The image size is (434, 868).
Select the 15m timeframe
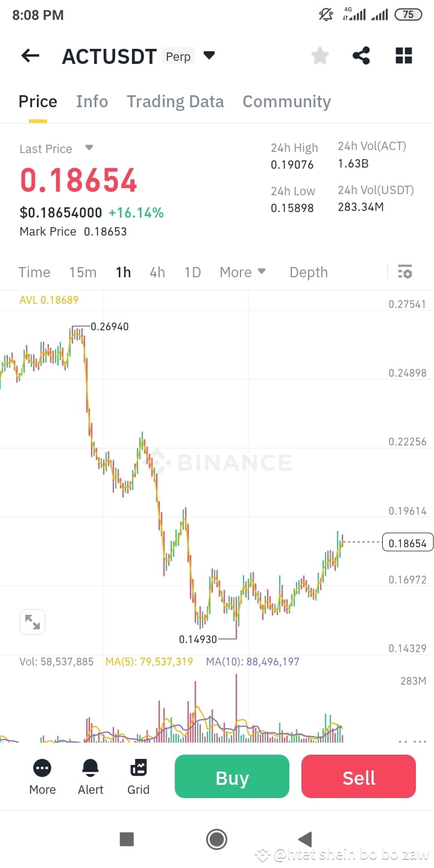[x=83, y=272]
